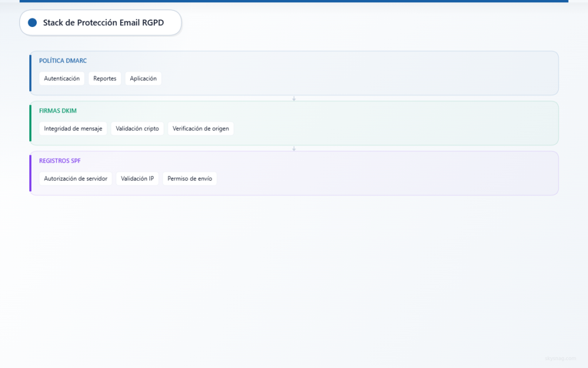This screenshot has width=588, height=368.
Task: Toggle the green accent bar of FIRMAS DKIM
Action: coord(30,123)
